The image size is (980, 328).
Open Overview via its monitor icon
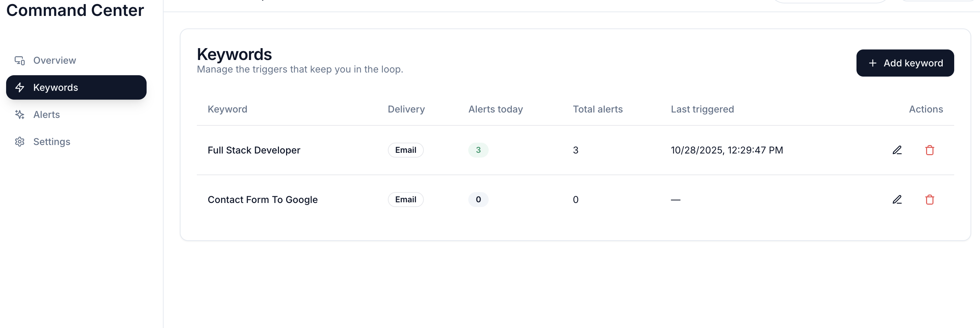[x=20, y=60]
